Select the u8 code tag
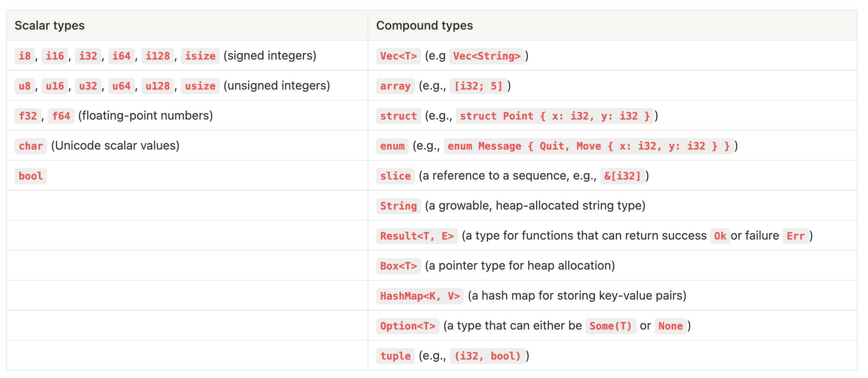 pyautogui.click(x=25, y=86)
